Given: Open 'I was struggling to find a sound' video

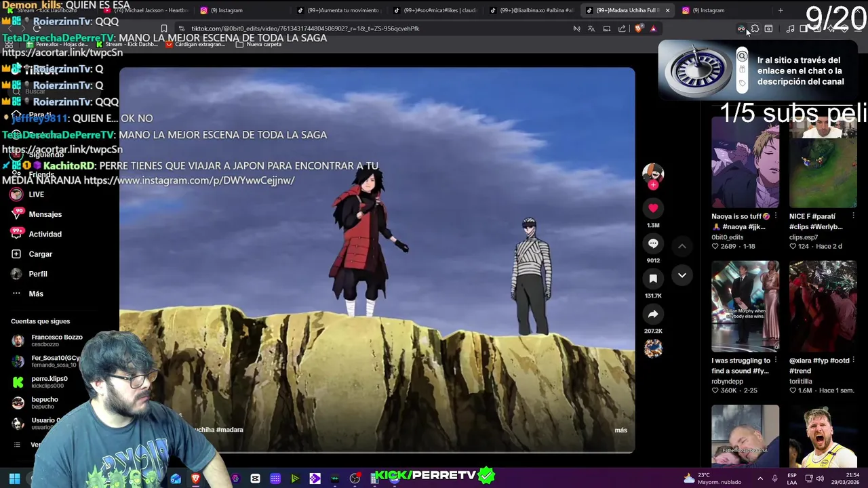Looking at the screenshot, I should (745, 306).
